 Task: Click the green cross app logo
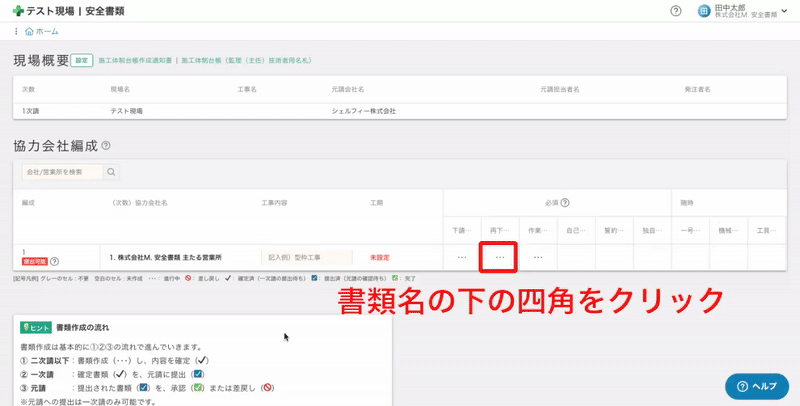[x=18, y=11]
